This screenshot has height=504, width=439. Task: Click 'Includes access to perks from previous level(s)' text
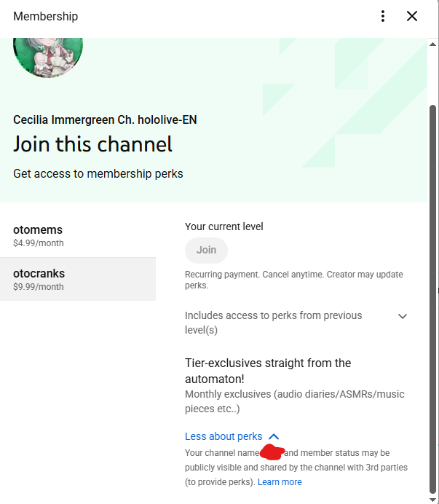point(274,323)
